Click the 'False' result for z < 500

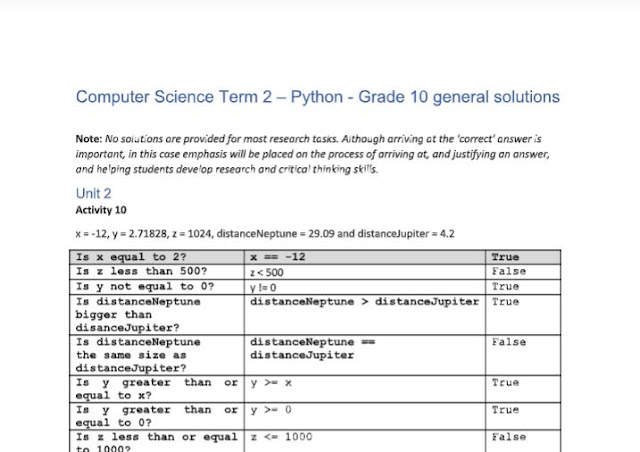pos(508,272)
